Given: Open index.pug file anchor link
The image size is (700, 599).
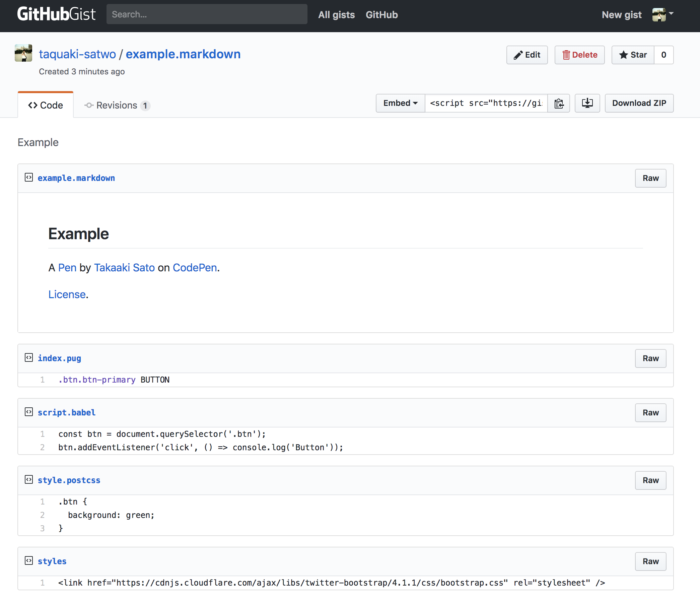Looking at the screenshot, I should (x=59, y=358).
